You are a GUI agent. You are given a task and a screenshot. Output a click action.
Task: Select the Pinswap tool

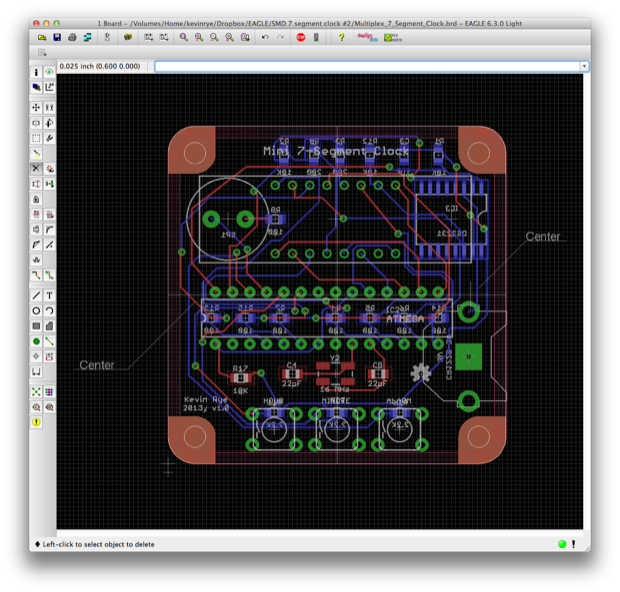36,184
